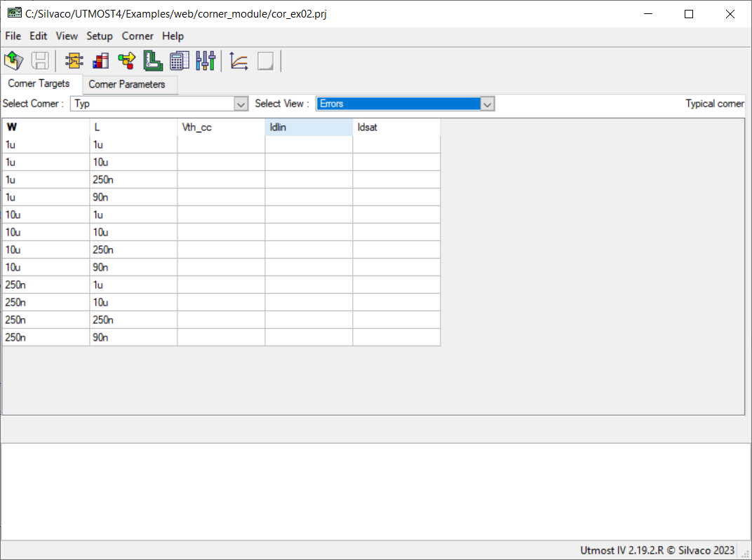Click the Utmost app icon in title bar
The height and width of the screenshot is (560, 752).
(15, 13)
